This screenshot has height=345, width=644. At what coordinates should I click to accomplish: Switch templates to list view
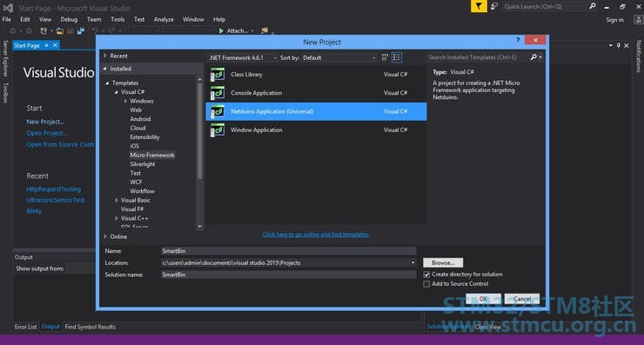(x=397, y=58)
